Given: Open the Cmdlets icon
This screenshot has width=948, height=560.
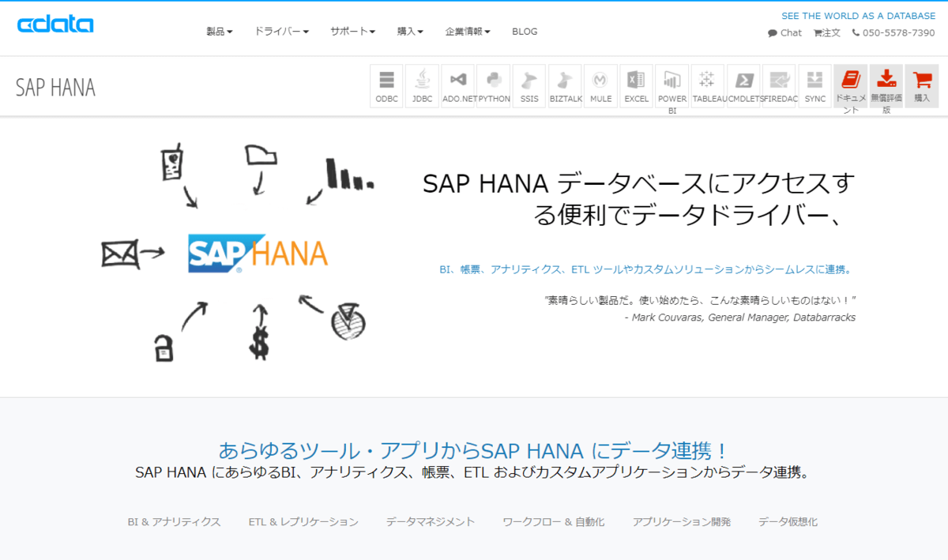Looking at the screenshot, I should (743, 86).
